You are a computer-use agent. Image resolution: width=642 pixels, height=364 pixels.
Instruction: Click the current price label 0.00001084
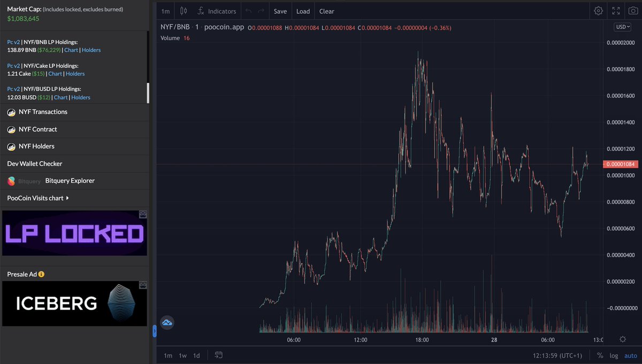(x=622, y=164)
